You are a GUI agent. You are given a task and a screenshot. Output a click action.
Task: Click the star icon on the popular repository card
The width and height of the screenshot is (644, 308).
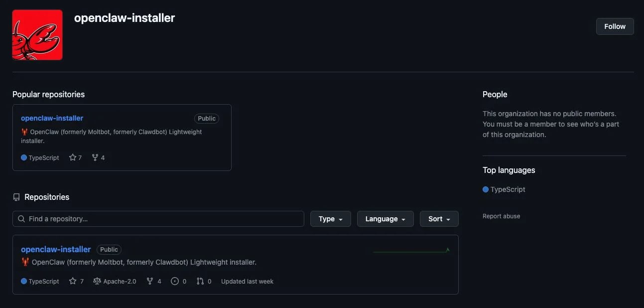point(72,157)
